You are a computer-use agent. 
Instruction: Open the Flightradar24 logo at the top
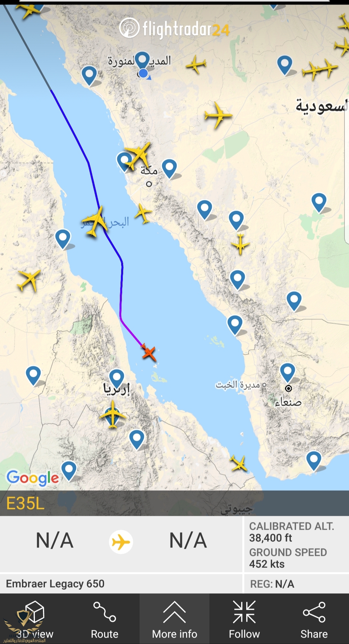point(174,28)
